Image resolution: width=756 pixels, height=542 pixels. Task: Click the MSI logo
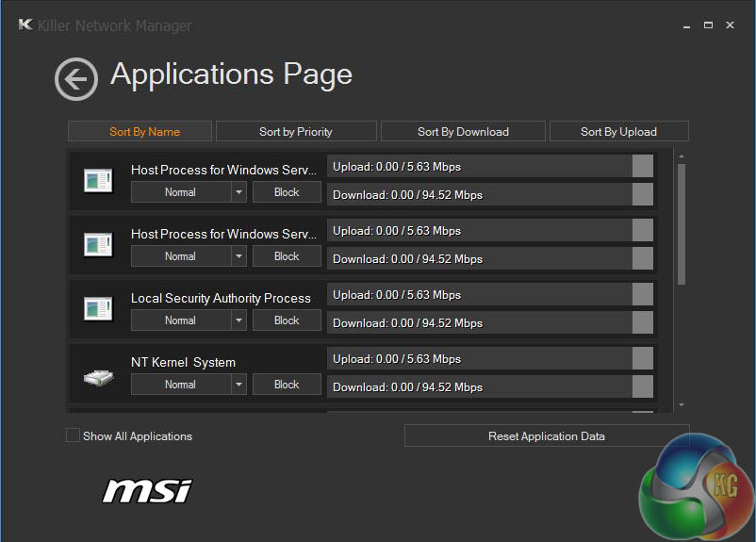pos(147,491)
